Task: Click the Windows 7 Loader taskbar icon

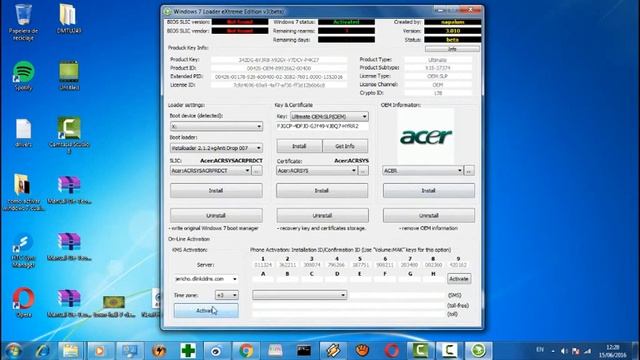Action: click(478, 351)
